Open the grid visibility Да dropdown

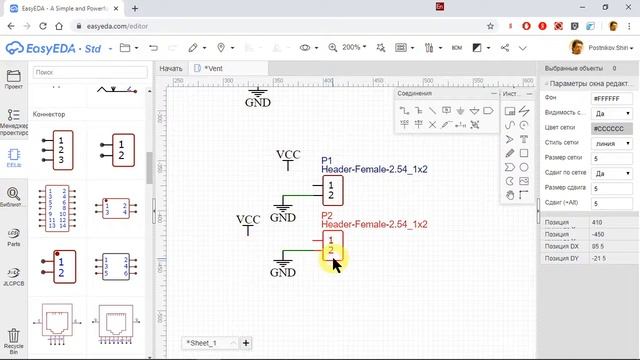[612, 113]
